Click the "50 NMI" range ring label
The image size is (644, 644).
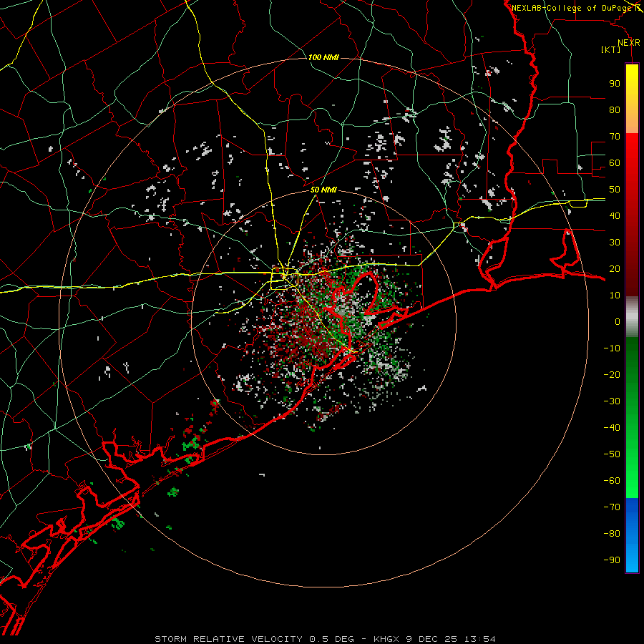(x=323, y=190)
